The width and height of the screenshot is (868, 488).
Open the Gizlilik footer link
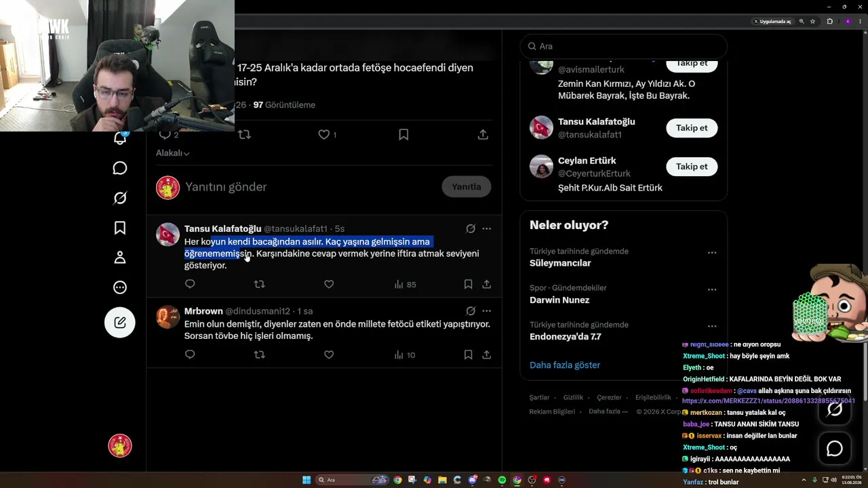(x=573, y=398)
